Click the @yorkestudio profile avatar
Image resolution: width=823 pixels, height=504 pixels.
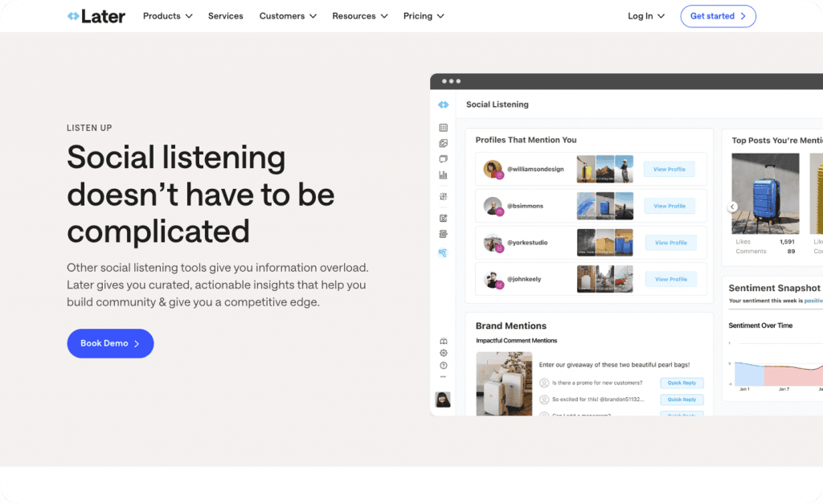click(493, 243)
